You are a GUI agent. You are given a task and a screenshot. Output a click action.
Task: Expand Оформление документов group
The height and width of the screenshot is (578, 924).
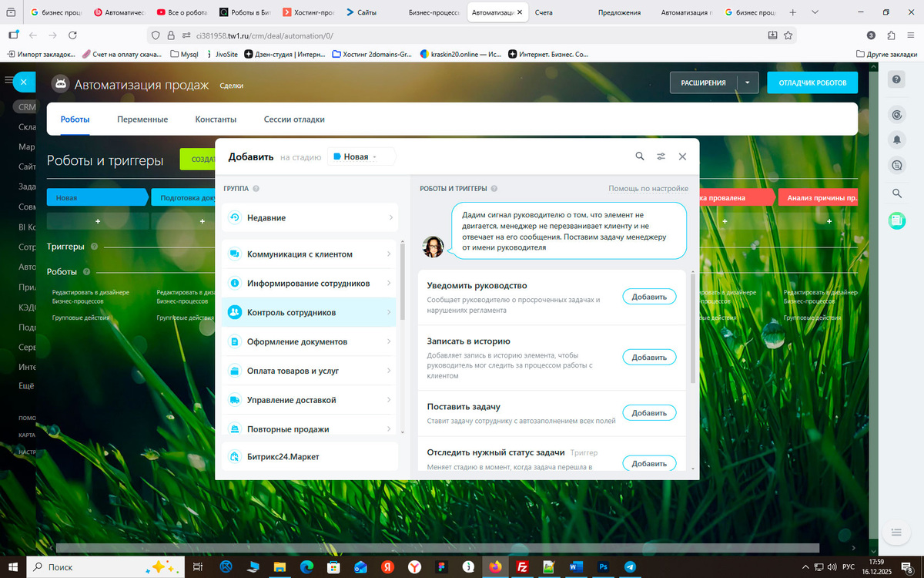[310, 341]
